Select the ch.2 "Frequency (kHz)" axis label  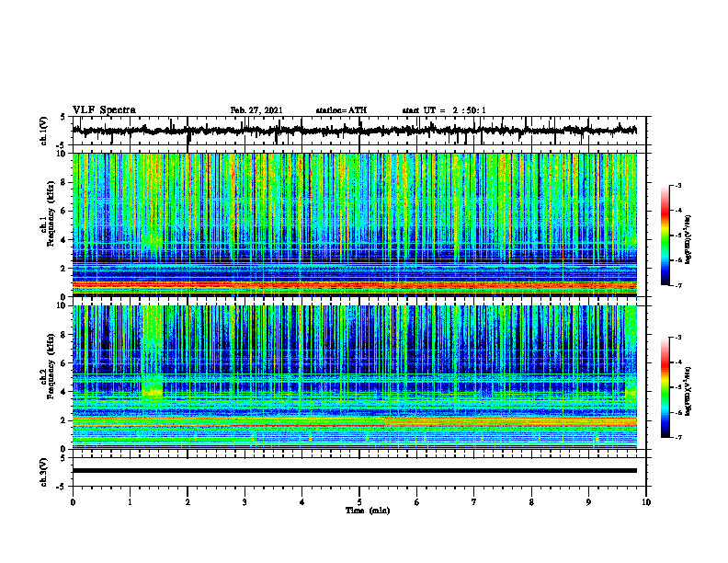click(51, 366)
